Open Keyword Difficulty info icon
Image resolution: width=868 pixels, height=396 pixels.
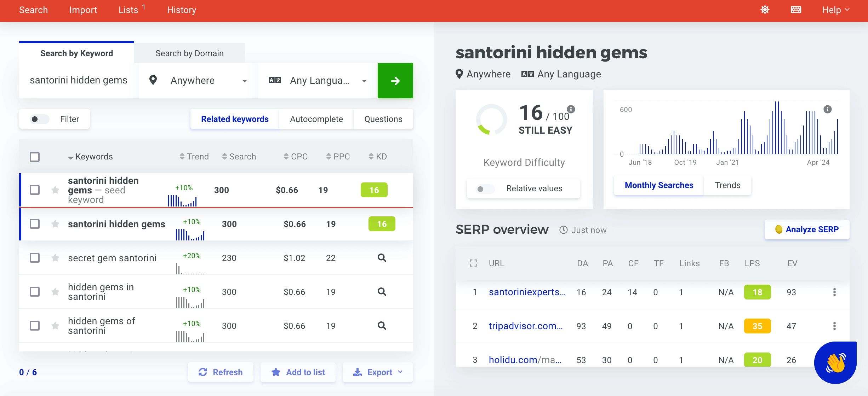[571, 109]
